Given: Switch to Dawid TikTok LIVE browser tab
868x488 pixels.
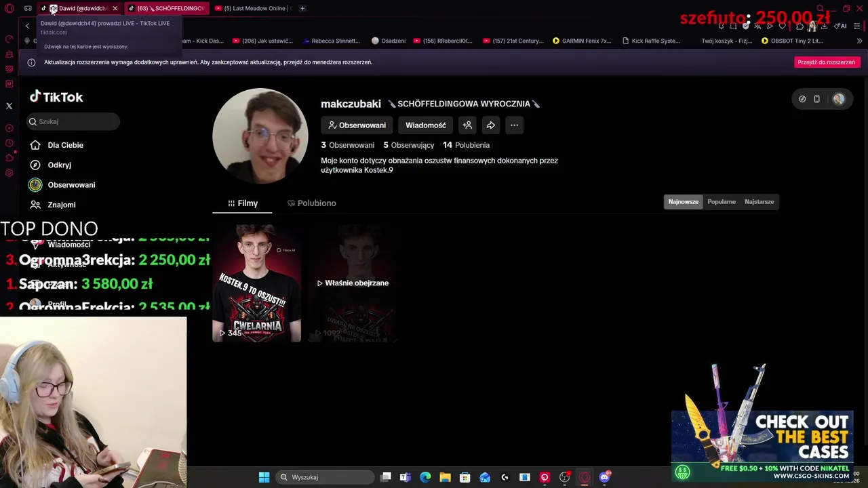Looking at the screenshot, I should coord(80,8).
